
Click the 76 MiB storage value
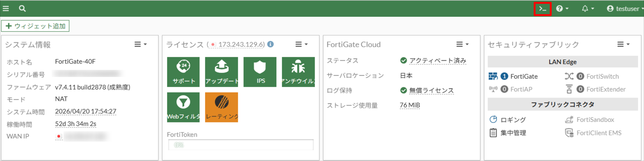(410, 105)
